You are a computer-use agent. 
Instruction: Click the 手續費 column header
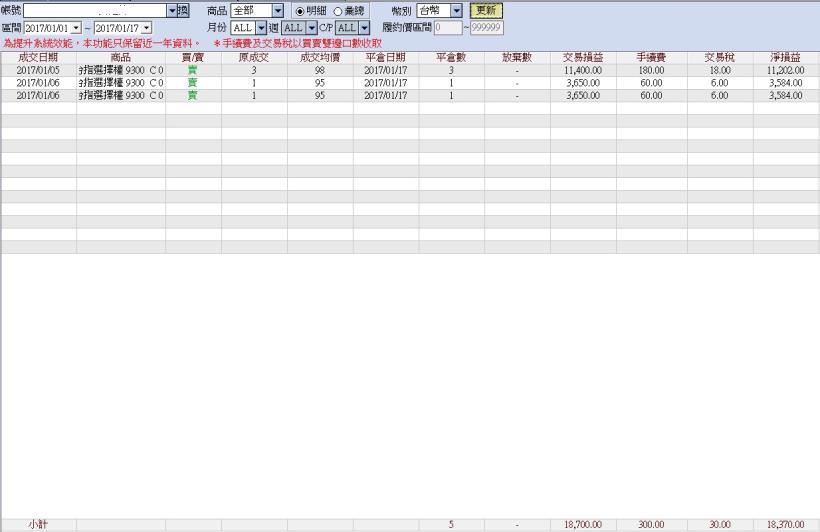(651, 57)
